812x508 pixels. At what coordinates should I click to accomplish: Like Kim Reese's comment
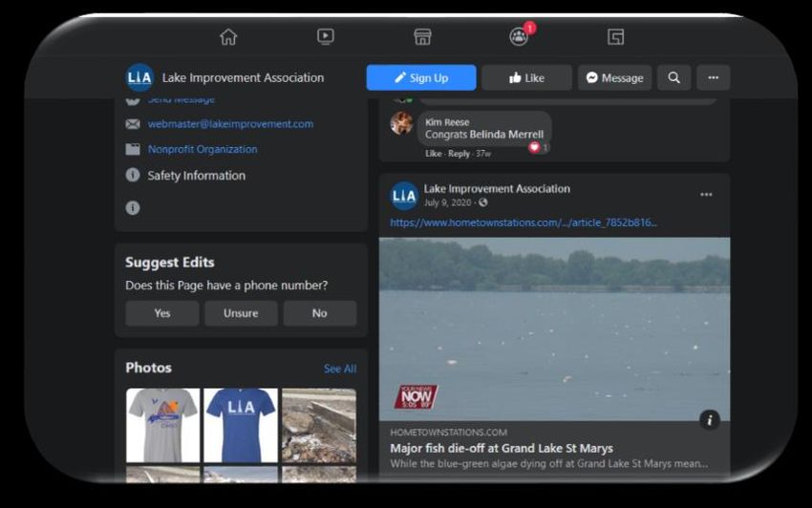click(x=433, y=154)
